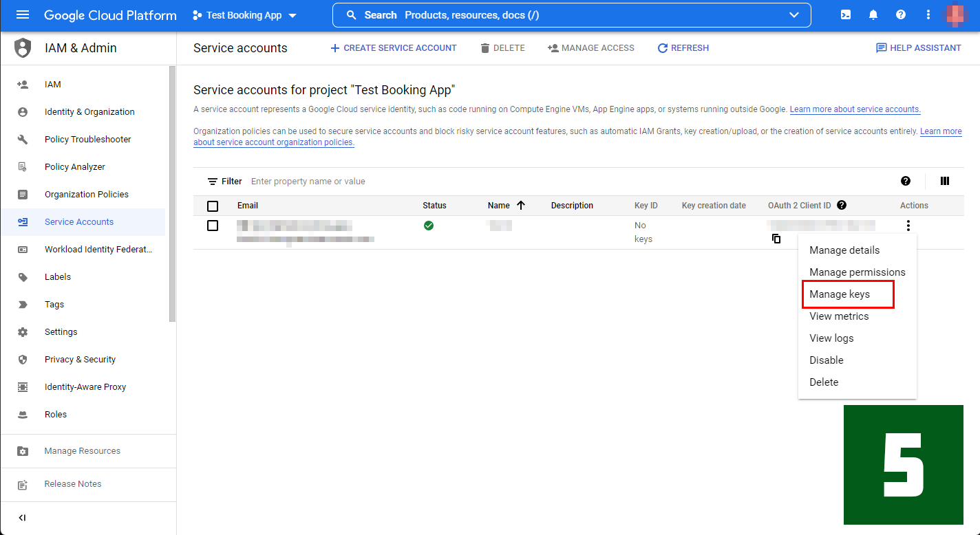The height and width of the screenshot is (535, 980).
Task: Open Manage Resources
Action: [83, 451]
